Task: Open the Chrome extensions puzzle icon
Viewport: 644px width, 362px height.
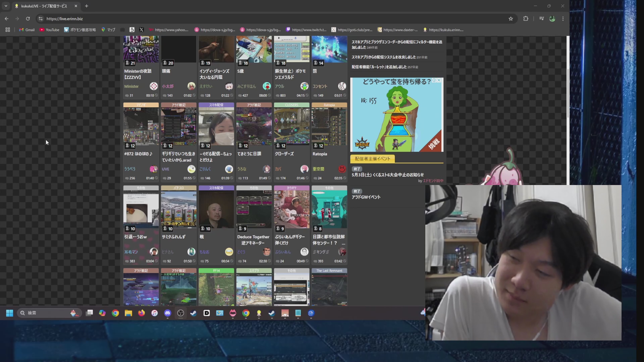Action: [526, 19]
